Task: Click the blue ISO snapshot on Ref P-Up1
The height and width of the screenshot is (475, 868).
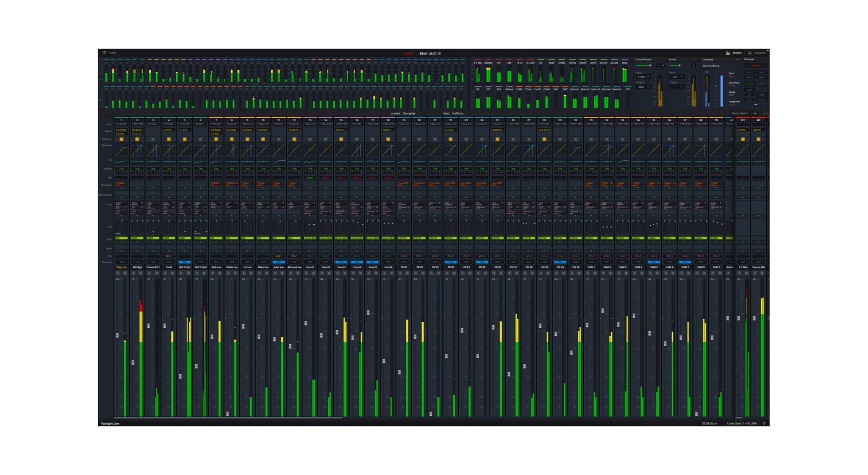Action: click(x=184, y=262)
